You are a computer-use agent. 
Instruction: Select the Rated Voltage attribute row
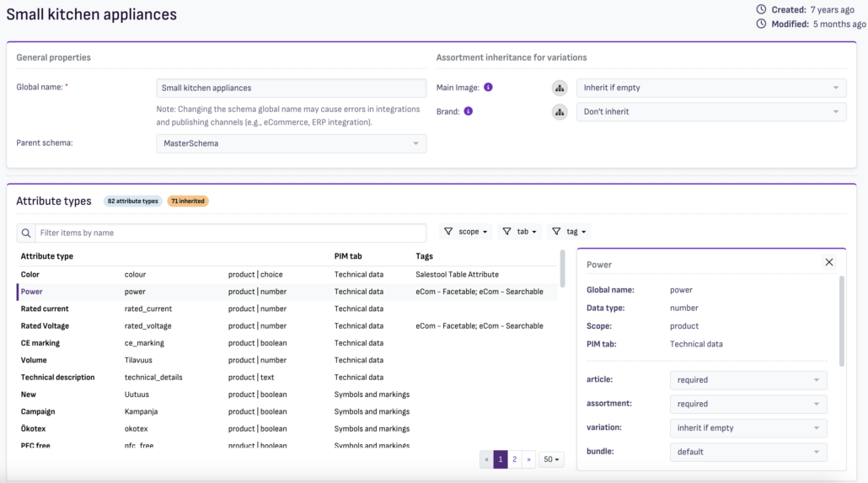click(x=287, y=326)
